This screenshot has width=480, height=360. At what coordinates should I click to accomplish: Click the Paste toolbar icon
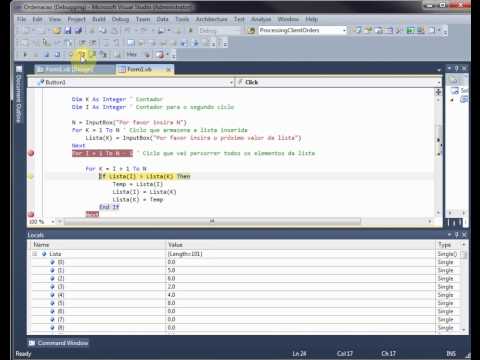point(114,31)
